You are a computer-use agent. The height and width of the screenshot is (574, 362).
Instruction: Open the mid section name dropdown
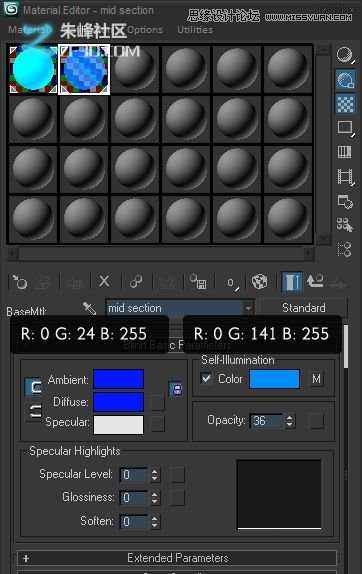pos(249,308)
